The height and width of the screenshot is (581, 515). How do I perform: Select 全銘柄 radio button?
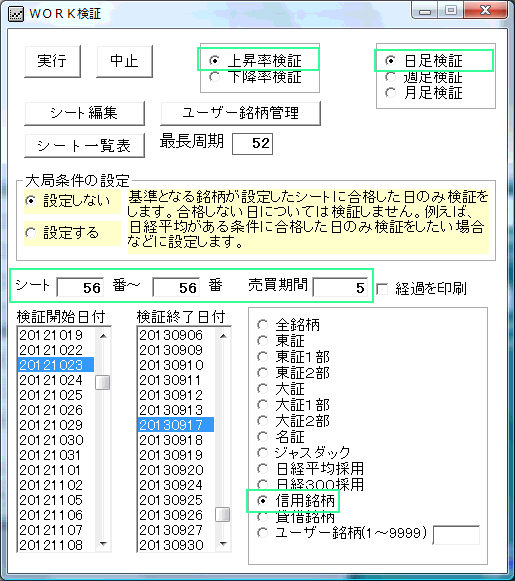(x=289, y=325)
